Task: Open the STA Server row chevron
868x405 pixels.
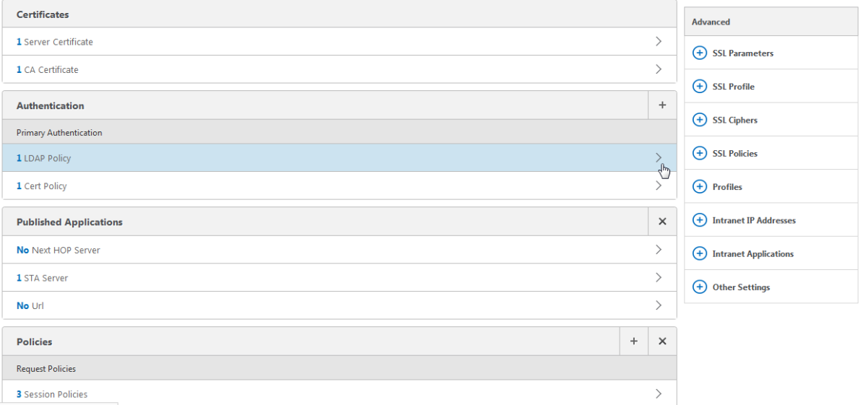Action: coord(658,277)
